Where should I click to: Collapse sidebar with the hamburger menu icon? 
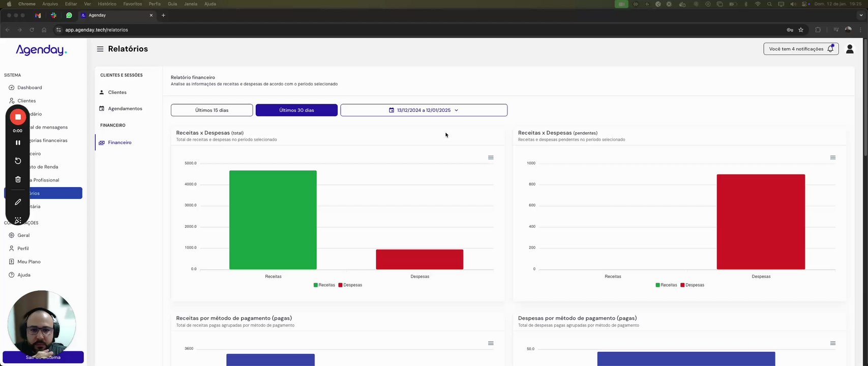(100, 49)
